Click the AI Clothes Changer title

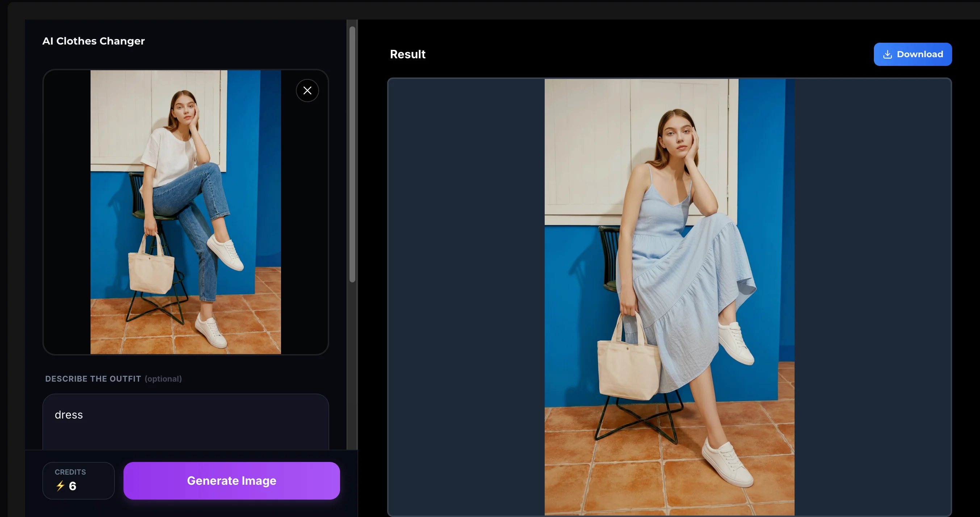pos(93,41)
